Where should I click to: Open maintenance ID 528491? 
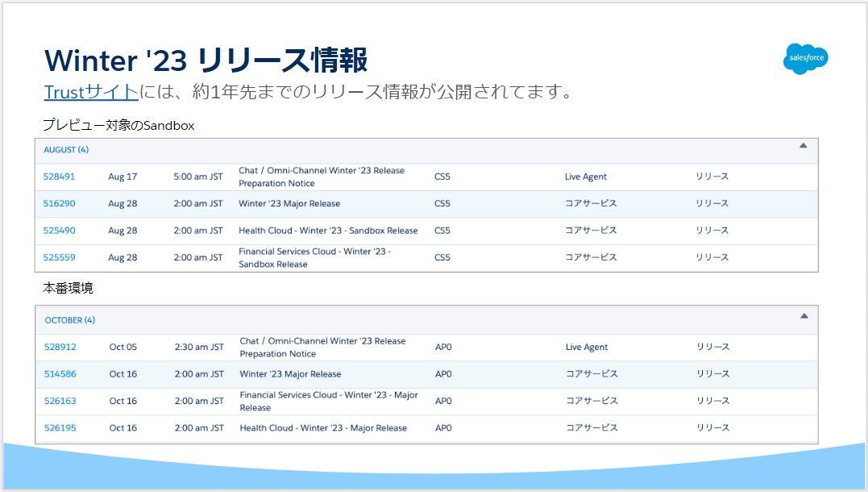click(59, 177)
